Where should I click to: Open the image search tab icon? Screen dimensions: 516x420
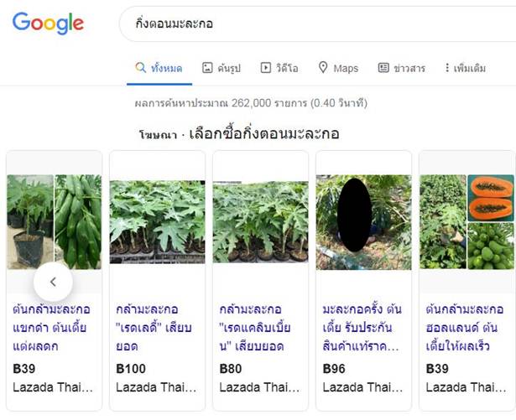[x=207, y=68]
